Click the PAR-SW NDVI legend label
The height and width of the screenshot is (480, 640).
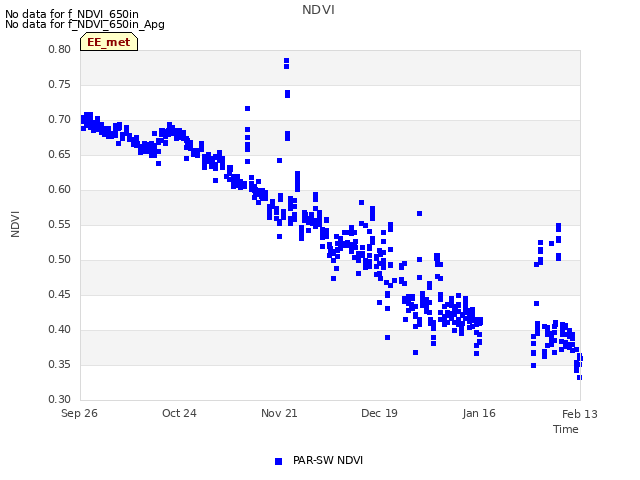328,460
